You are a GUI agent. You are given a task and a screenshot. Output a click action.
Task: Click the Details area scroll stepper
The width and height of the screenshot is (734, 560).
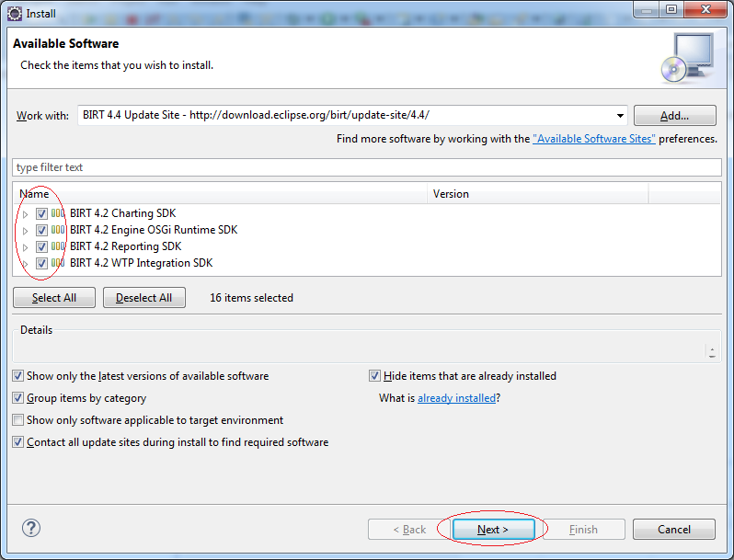click(x=712, y=352)
